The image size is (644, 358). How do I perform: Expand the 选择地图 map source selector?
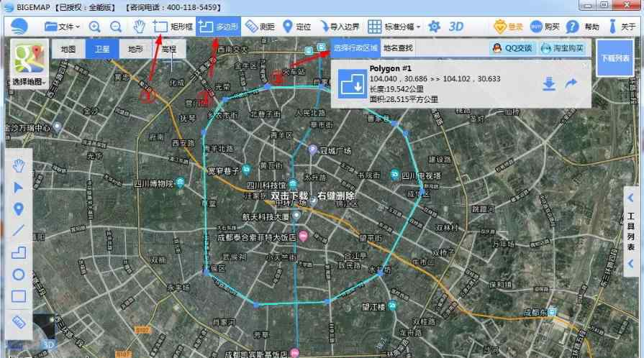pos(28,64)
